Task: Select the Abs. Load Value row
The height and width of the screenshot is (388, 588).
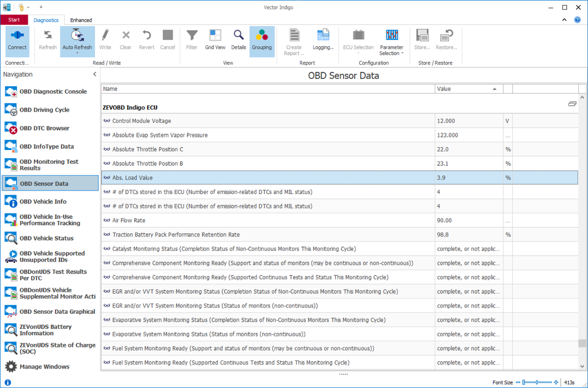Action: 340,178
